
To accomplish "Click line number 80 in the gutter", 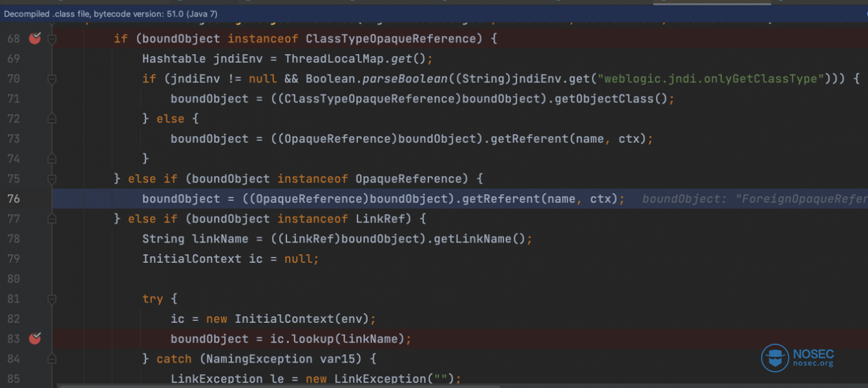I will click(13, 278).
